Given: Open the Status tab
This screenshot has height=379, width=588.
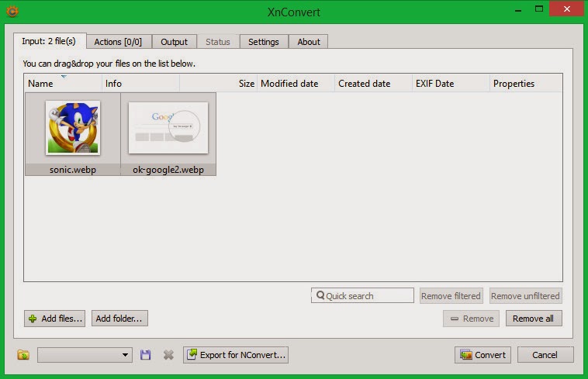Looking at the screenshot, I should tap(218, 42).
